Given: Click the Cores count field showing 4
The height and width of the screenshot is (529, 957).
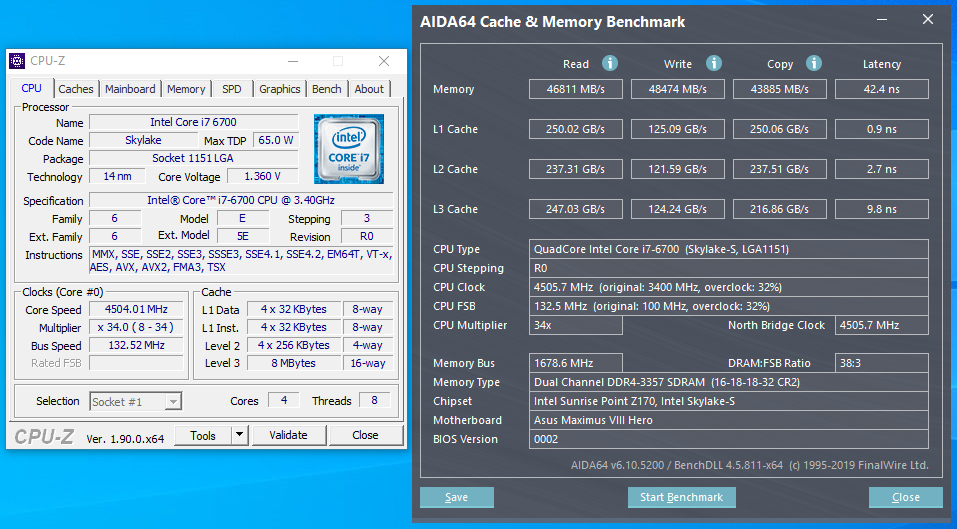Looking at the screenshot, I should coord(284,400).
